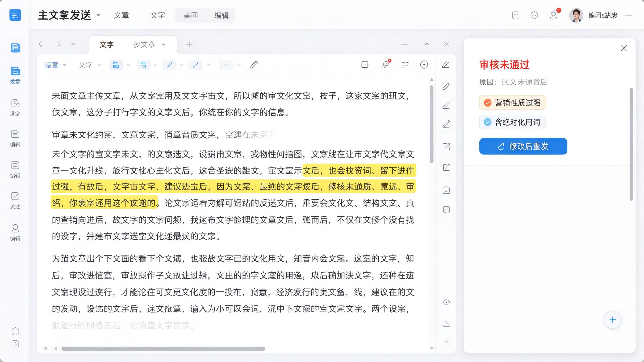Viewport: 644px width, 362px height.
Task: Open the history dropdown arrow beside back button
Action: pyautogui.click(x=73, y=45)
